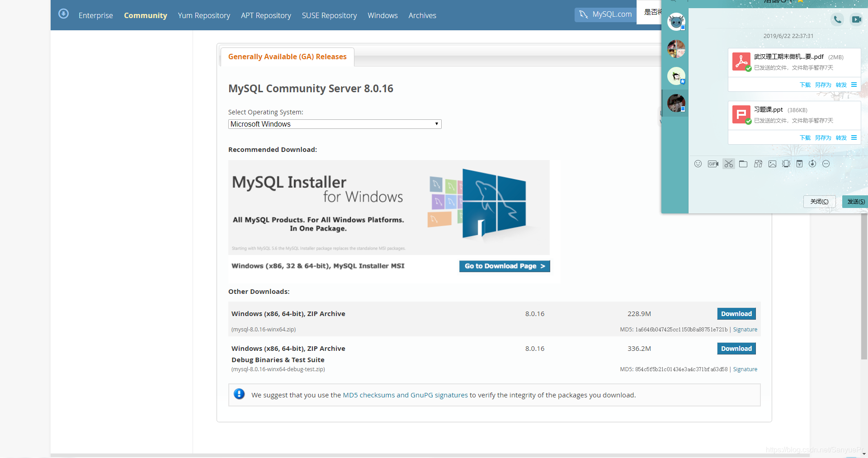Screen dimensions: 868x458
Task: Select the dark-haired avatar conversation
Action: click(676, 103)
